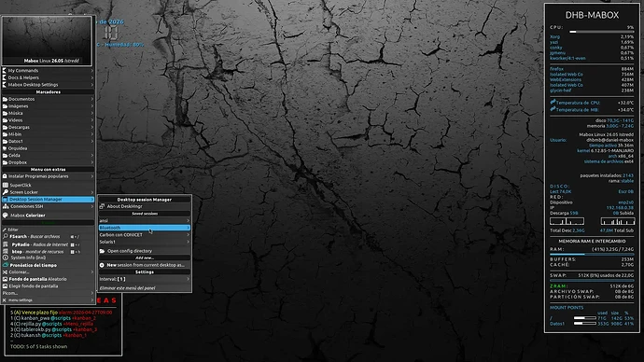Click the Desktop Session Manager icon
Image resolution: width=644 pixels, height=362 pixels.
pyautogui.click(x=6, y=199)
